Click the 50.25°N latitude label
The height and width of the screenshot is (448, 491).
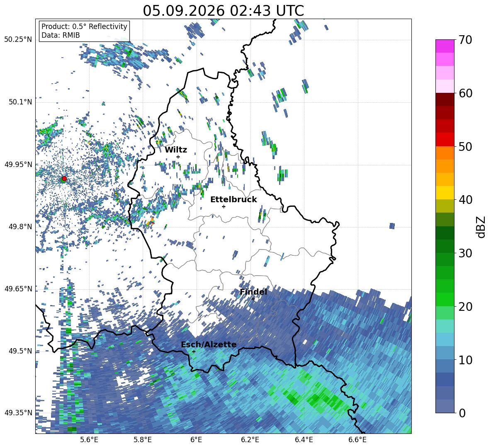pos(18,40)
